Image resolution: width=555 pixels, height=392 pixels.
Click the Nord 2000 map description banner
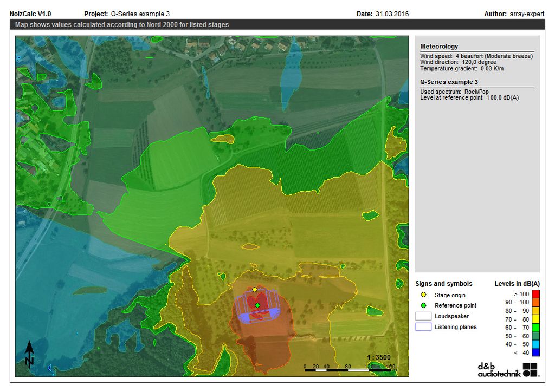click(x=122, y=25)
